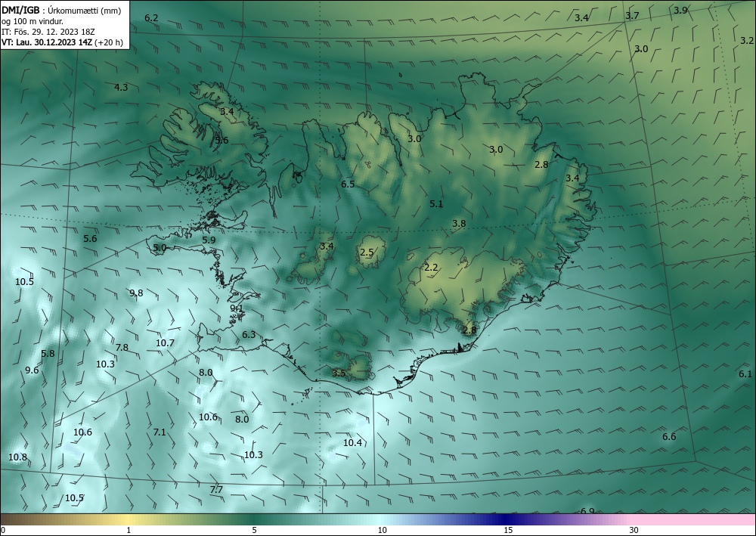The width and height of the screenshot is (756, 536).
Task: Click the 5.0 value label
Action: tap(160, 248)
